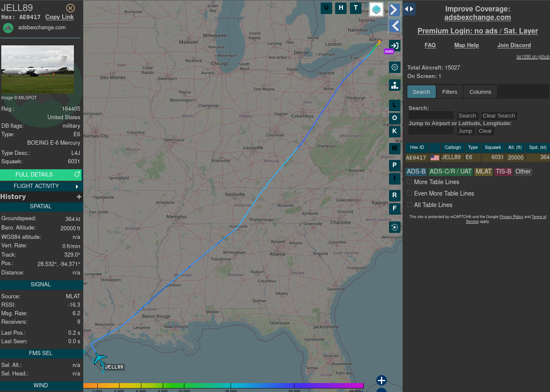
Task: Click the Copy Link link
Action: tap(59, 17)
